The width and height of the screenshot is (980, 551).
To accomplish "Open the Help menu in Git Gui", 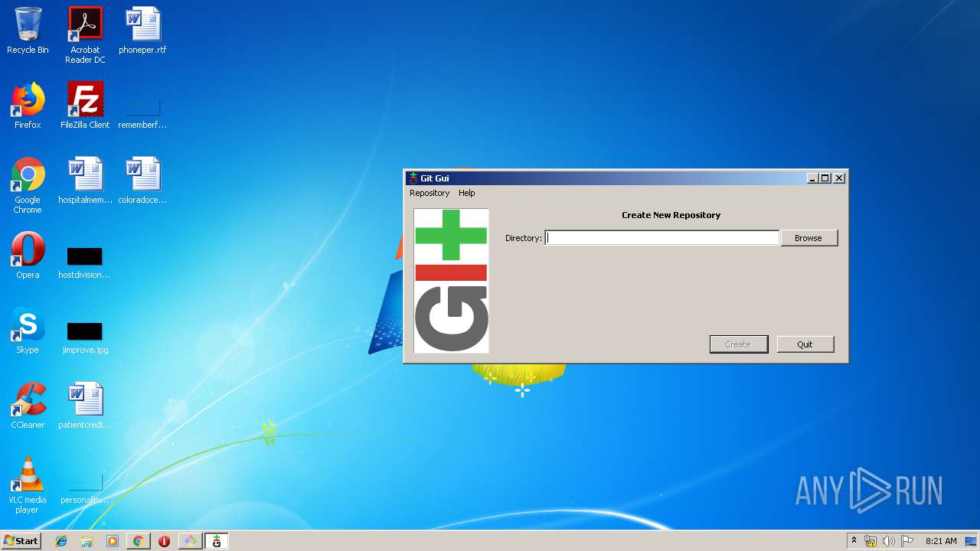I will [467, 193].
